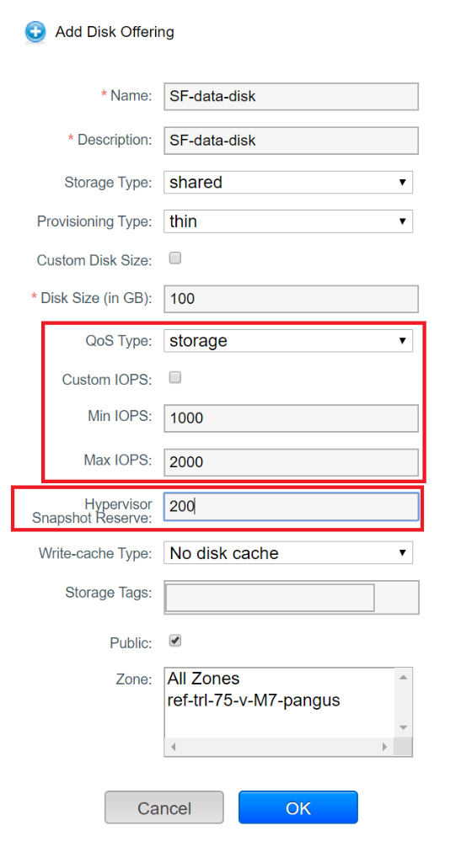Image resolution: width=461 pixels, height=868 pixels.
Task: Focus the Name input field
Action: tap(291, 96)
